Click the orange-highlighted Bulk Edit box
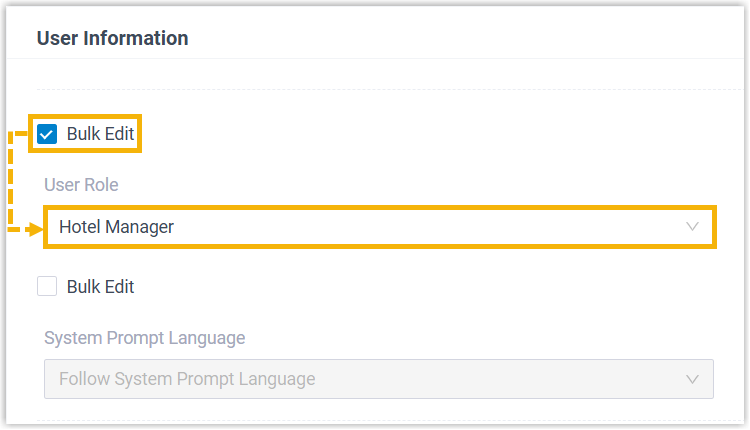750x430 pixels. tap(85, 133)
